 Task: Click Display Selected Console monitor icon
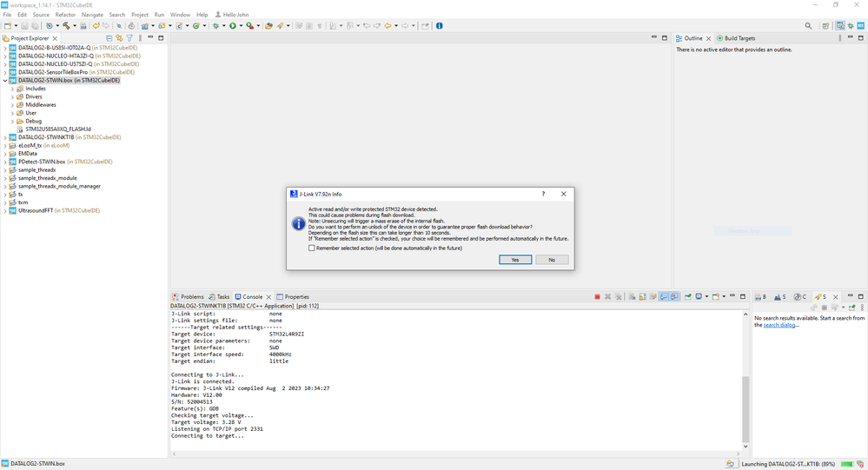(699, 297)
